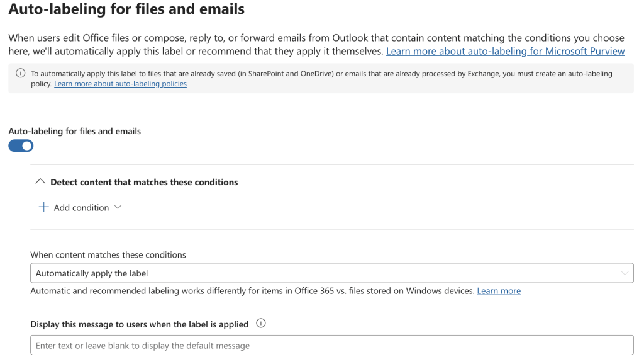Click 'Detect content that matches these conditions' header
This screenshot has width=644, height=364.
click(144, 182)
